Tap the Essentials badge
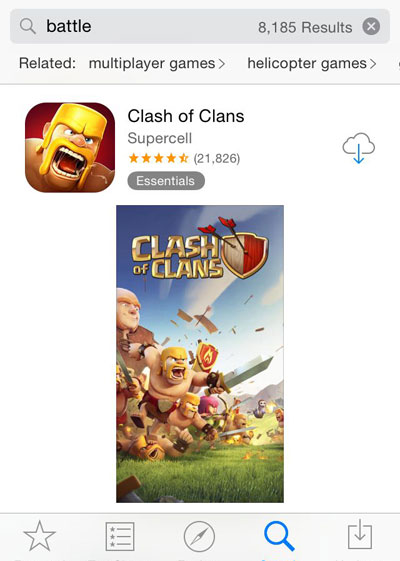This screenshot has height=561, width=400. (x=166, y=181)
